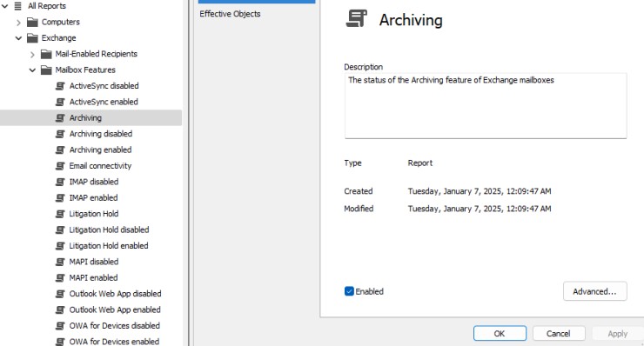Select the Mail-Enabled Recipients label

[x=96, y=54]
